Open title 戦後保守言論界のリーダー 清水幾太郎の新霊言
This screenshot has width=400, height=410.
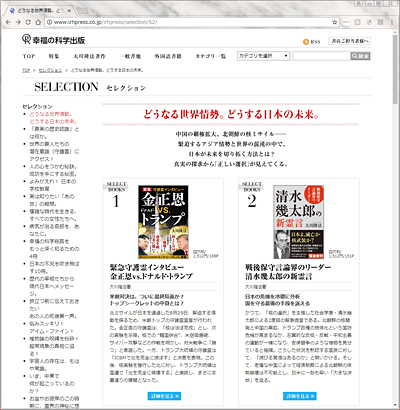288,272
